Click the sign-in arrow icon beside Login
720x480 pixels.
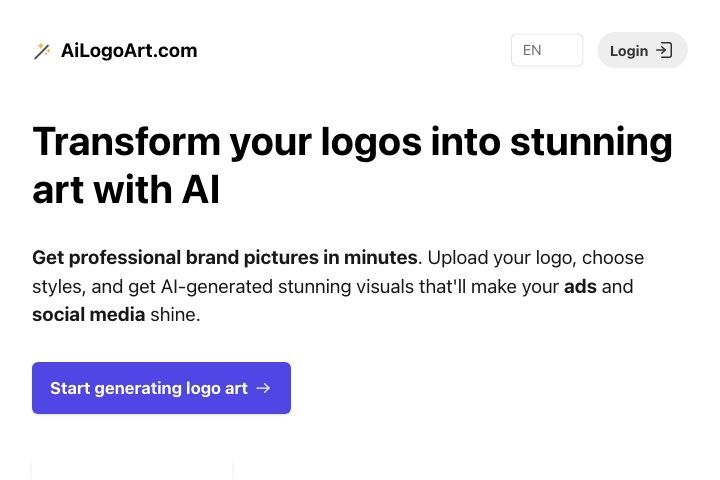pos(664,50)
